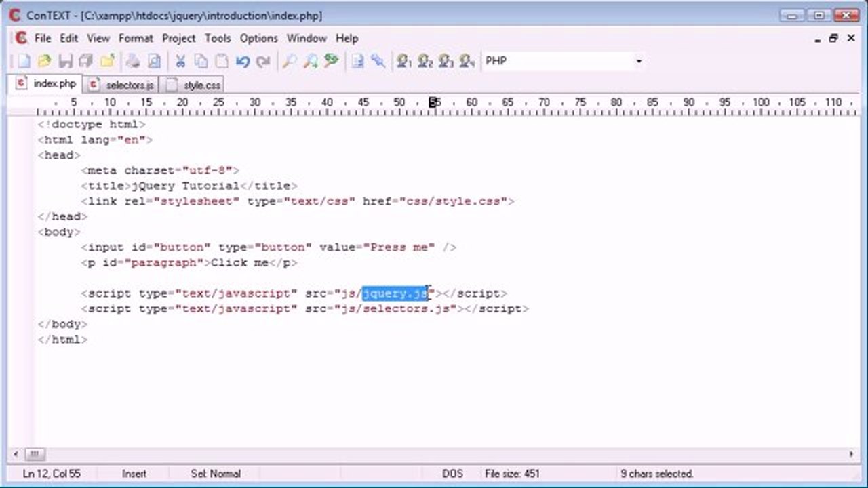The height and width of the screenshot is (488, 868).
Task: Click the '<!doctype html>' line
Action: pyautogui.click(x=92, y=125)
